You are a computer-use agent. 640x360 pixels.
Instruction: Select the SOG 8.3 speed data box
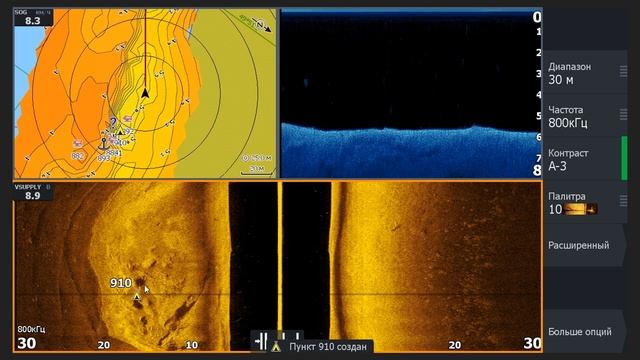click(x=33, y=17)
